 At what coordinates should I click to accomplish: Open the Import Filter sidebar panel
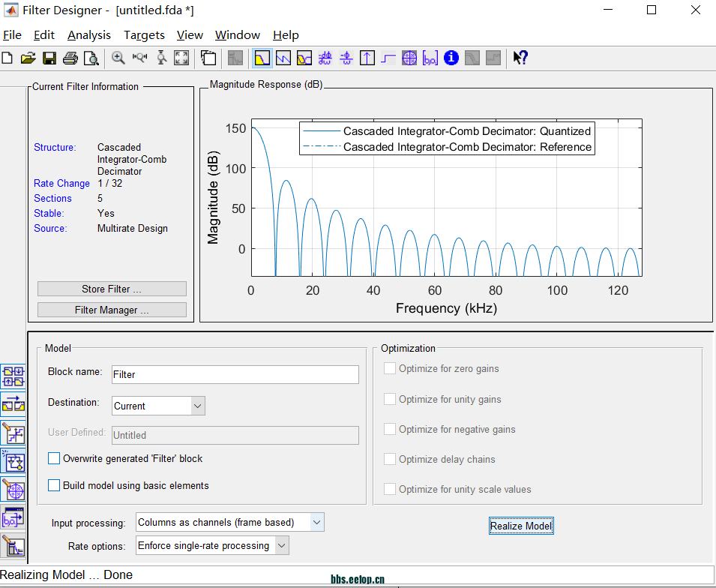[13, 518]
